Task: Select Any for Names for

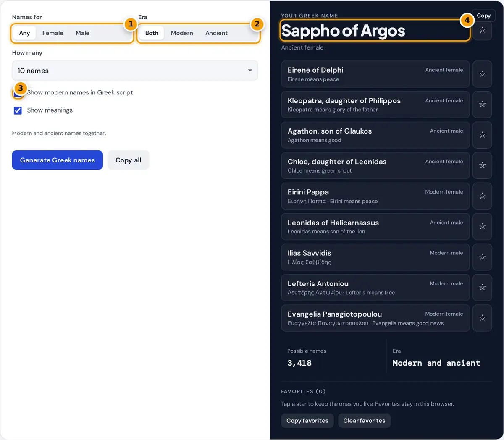Action: click(x=24, y=33)
